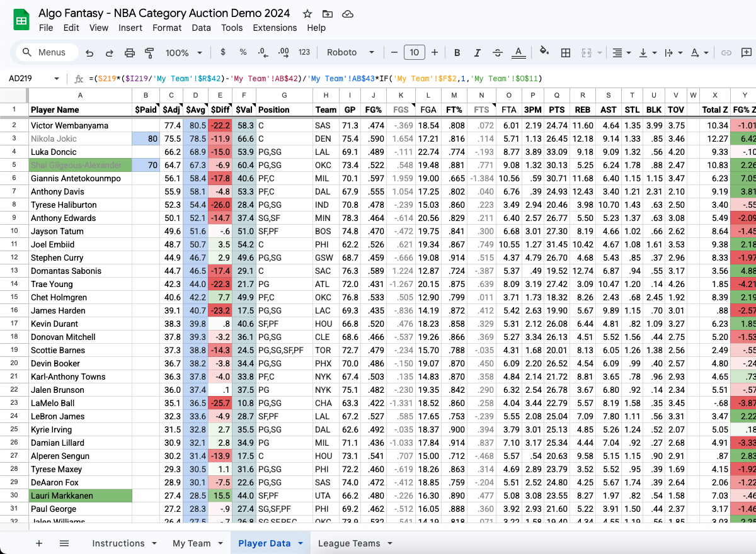
Task: Decrease the font size
Action: 394,52
